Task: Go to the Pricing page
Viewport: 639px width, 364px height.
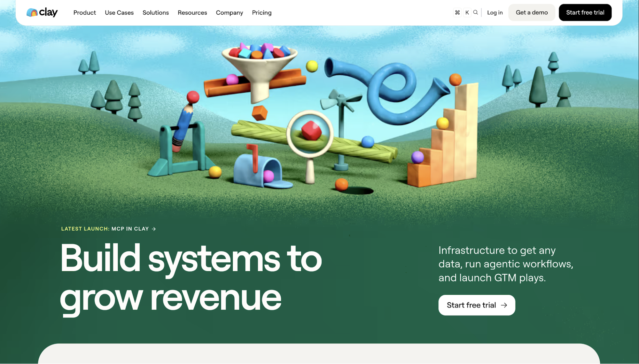Action: 262,12
